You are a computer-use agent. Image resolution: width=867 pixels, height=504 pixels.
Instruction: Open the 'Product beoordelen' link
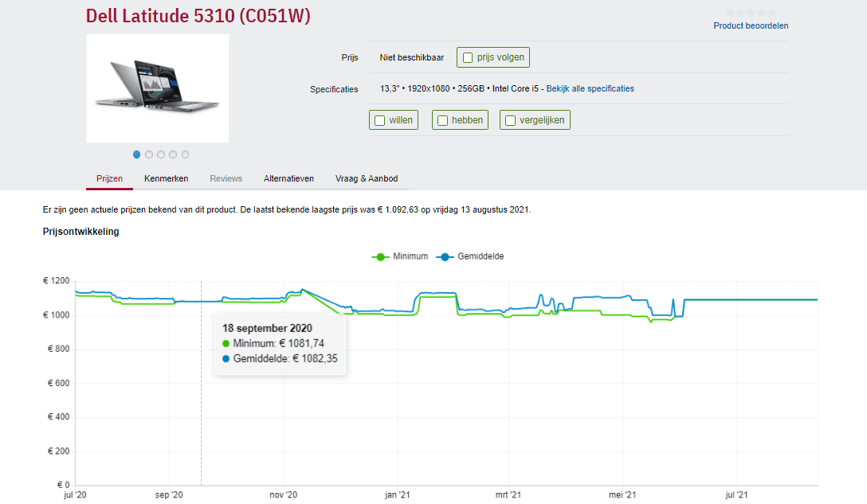751,25
